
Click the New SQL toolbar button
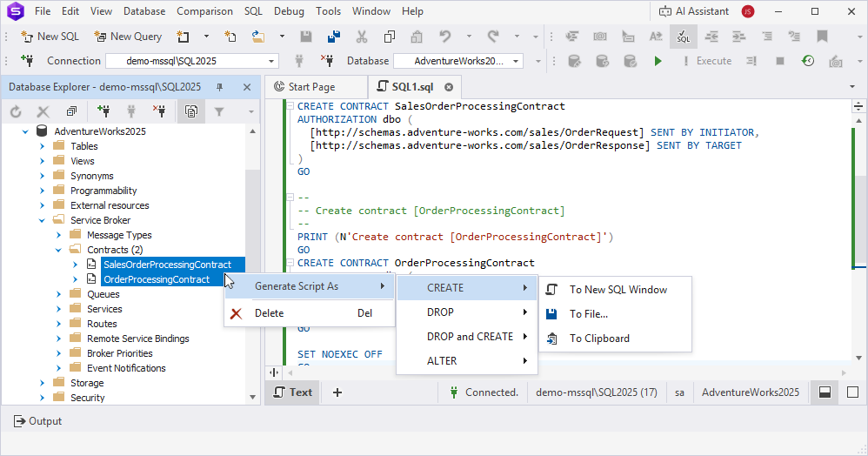pos(50,37)
